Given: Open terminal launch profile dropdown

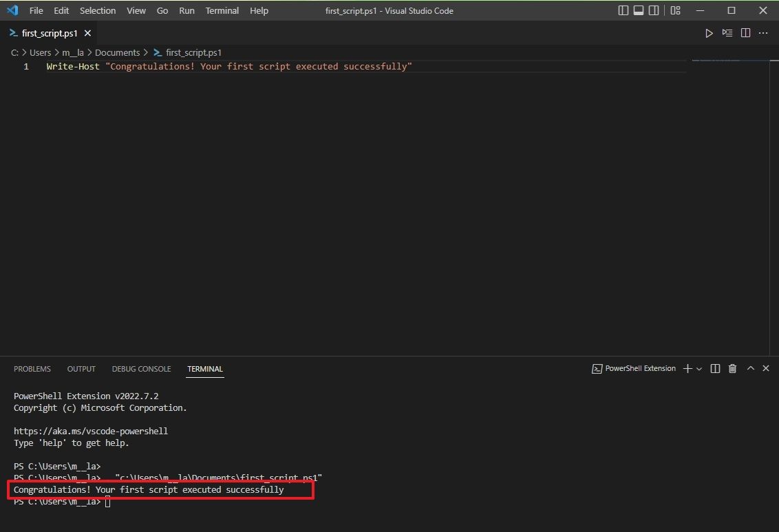Looking at the screenshot, I should coord(700,368).
